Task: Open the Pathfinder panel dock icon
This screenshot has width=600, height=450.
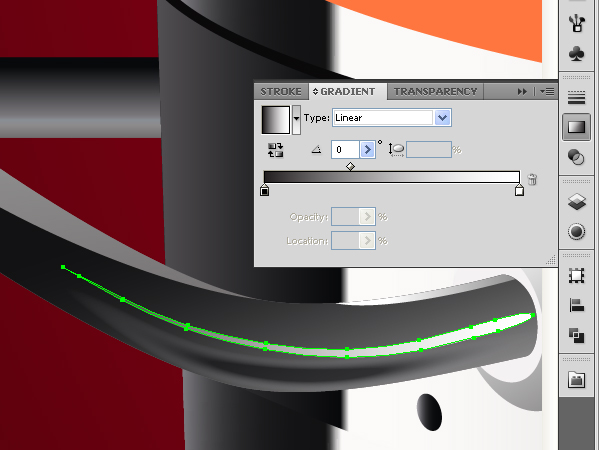Action: 577,335
